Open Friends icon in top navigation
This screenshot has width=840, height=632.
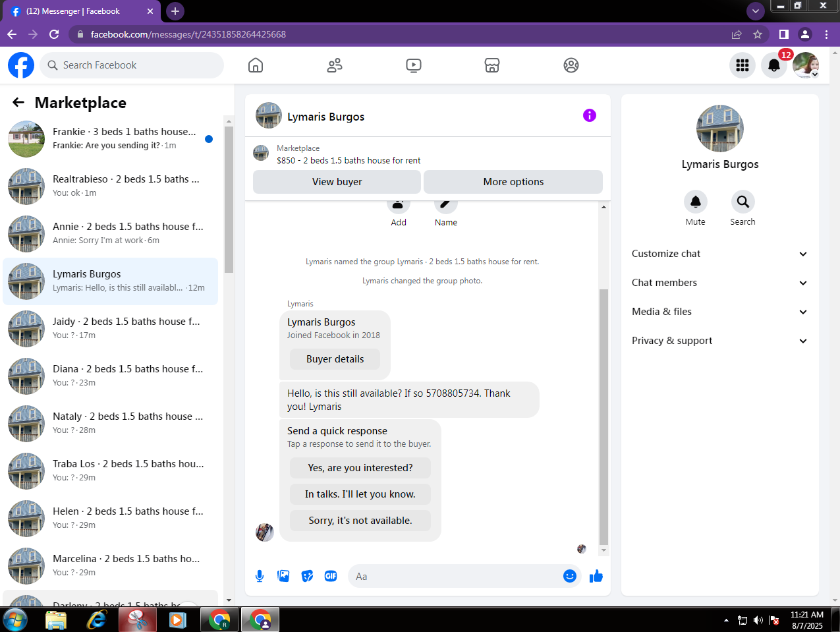(x=335, y=65)
